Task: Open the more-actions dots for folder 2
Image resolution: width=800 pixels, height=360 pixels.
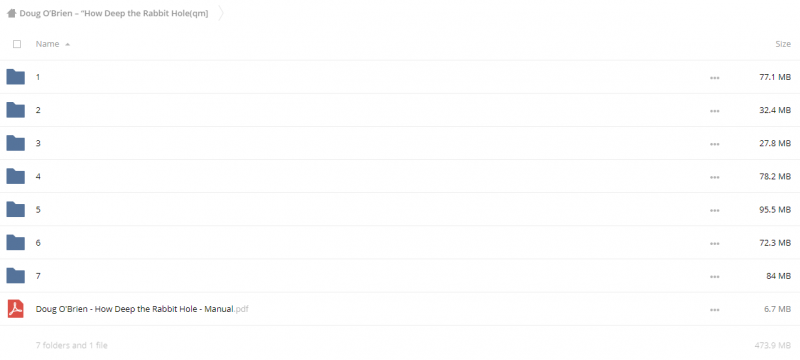Action: pos(714,111)
